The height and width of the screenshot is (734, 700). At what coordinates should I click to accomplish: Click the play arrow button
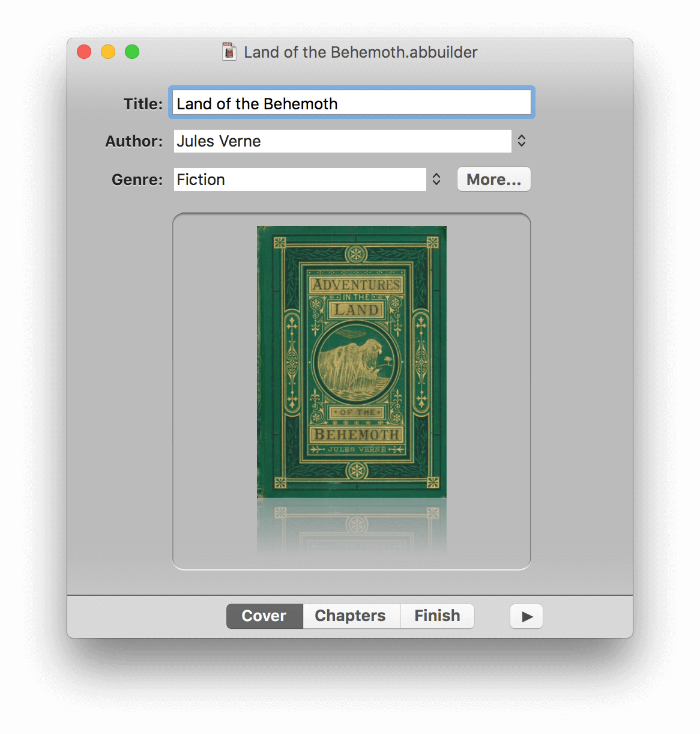click(x=527, y=616)
